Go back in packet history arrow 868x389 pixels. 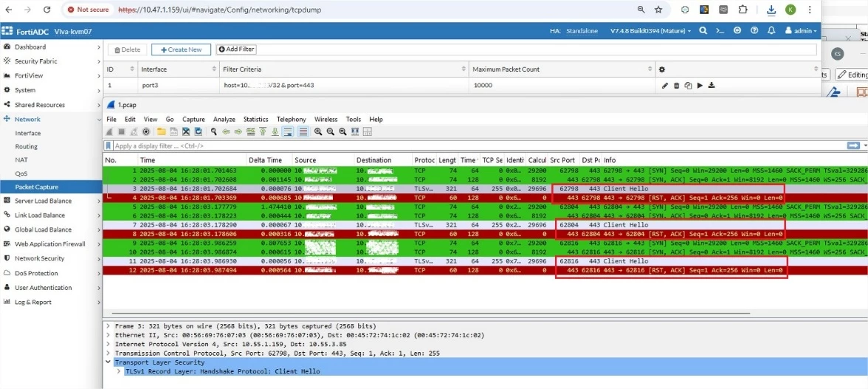pyautogui.click(x=226, y=131)
